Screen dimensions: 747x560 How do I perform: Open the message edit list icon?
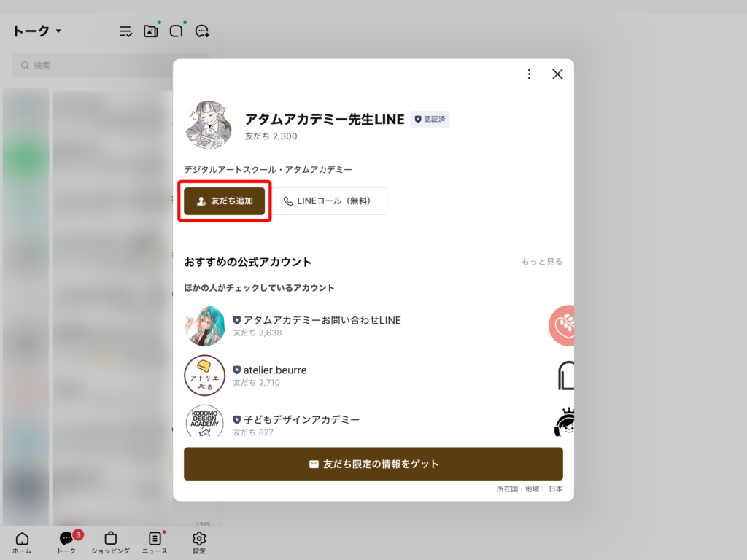[x=126, y=31]
